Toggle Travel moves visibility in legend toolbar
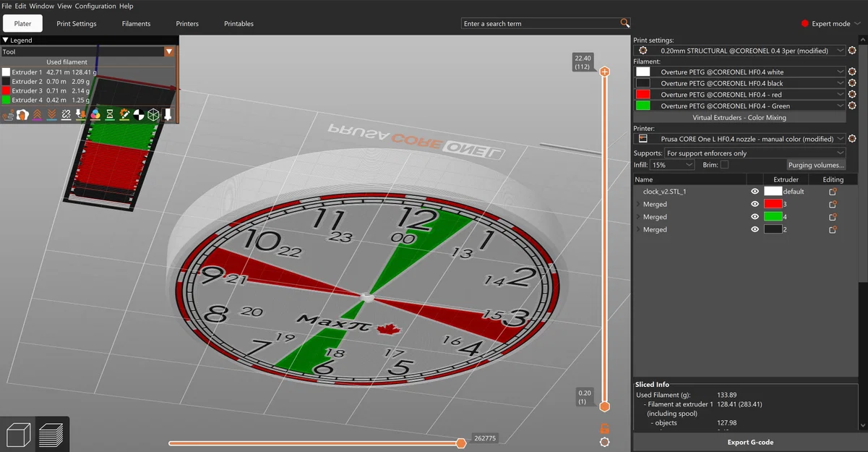Viewport: 868px width, 452px height. point(8,115)
